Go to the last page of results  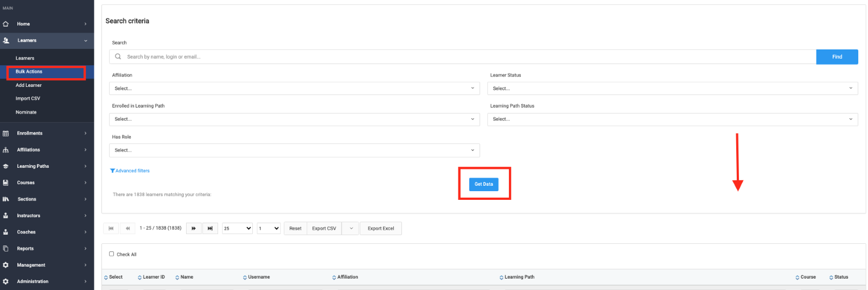pyautogui.click(x=210, y=229)
